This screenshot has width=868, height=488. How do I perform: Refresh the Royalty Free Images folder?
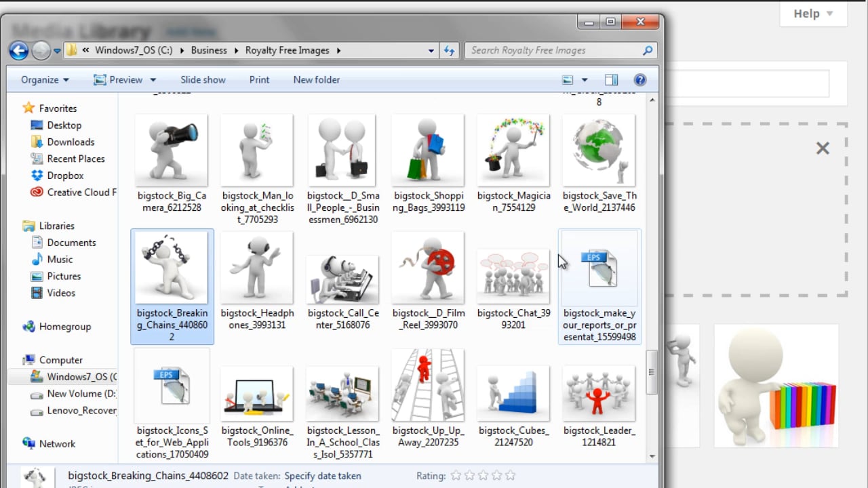click(x=449, y=50)
